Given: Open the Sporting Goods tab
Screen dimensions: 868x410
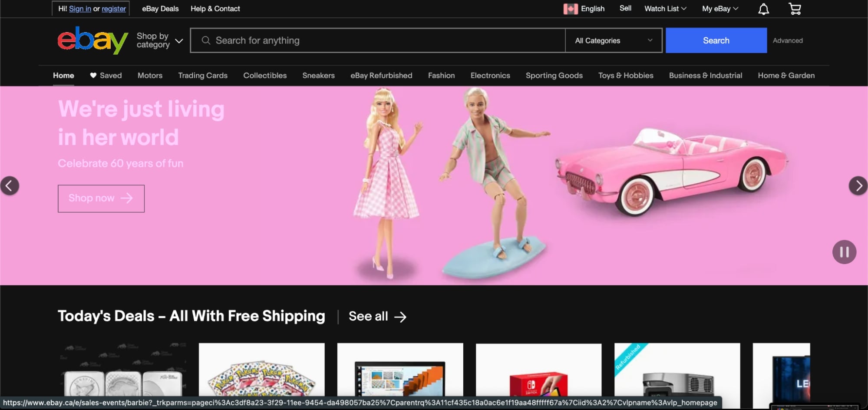Looking at the screenshot, I should pyautogui.click(x=554, y=76).
